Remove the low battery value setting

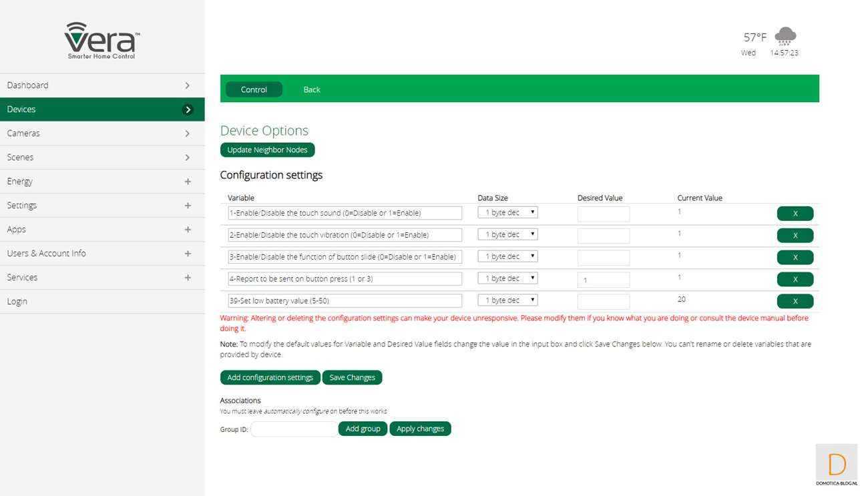[795, 301]
